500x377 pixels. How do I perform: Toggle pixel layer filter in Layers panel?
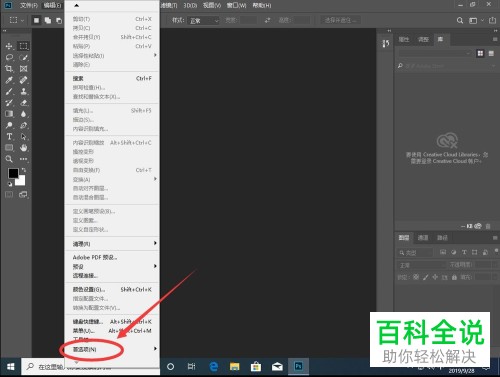click(443, 252)
